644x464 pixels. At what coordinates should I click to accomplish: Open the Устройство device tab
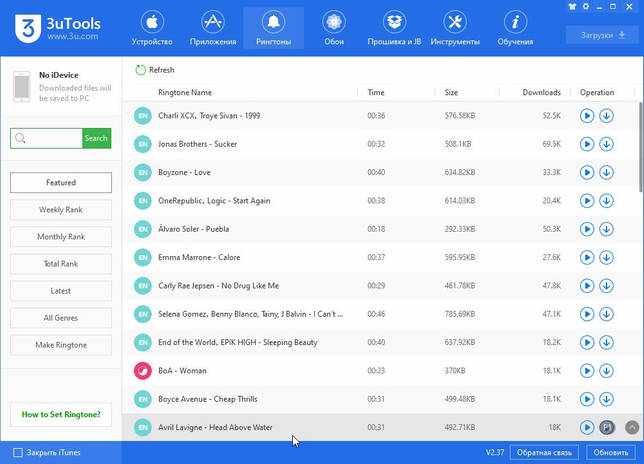point(152,28)
